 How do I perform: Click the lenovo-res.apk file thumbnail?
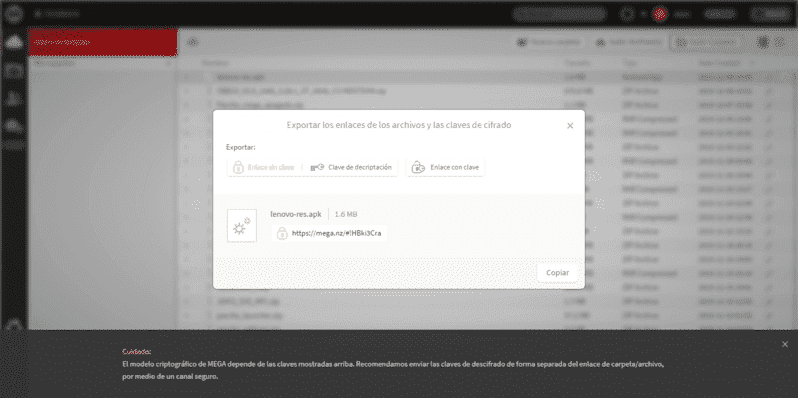tap(242, 225)
